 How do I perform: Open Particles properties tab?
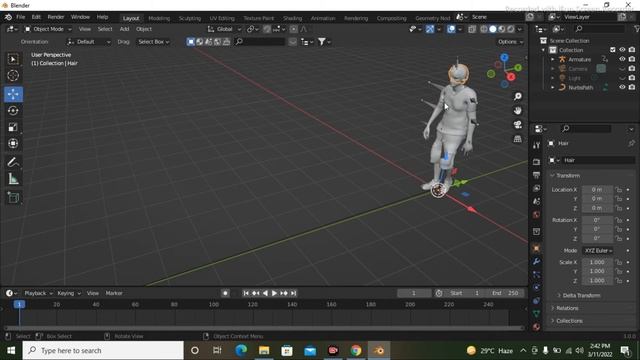coord(537,274)
